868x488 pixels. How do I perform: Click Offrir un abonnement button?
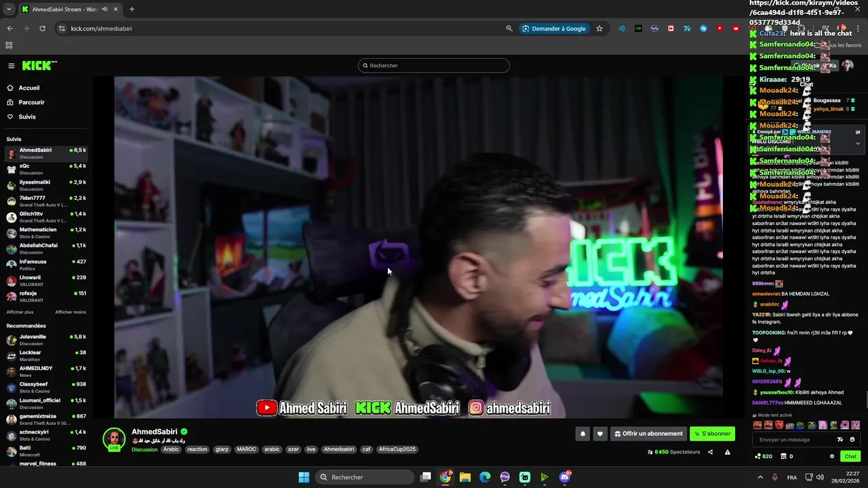[648, 434]
